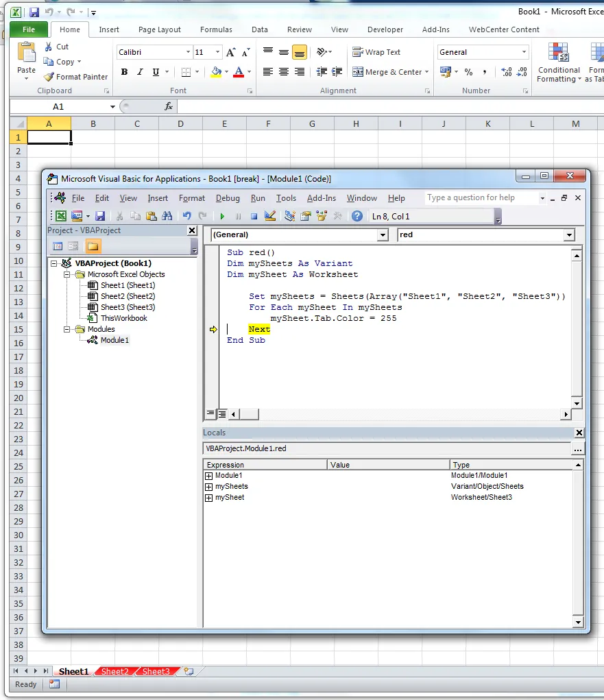Click the Fill Color bucket swatch
The image size is (604, 700).
coord(216,72)
